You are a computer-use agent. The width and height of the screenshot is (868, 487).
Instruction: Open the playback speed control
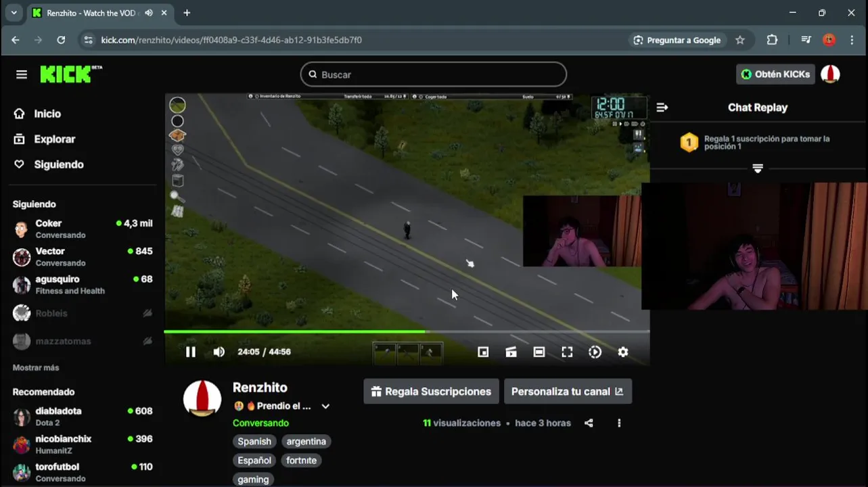point(595,352)
